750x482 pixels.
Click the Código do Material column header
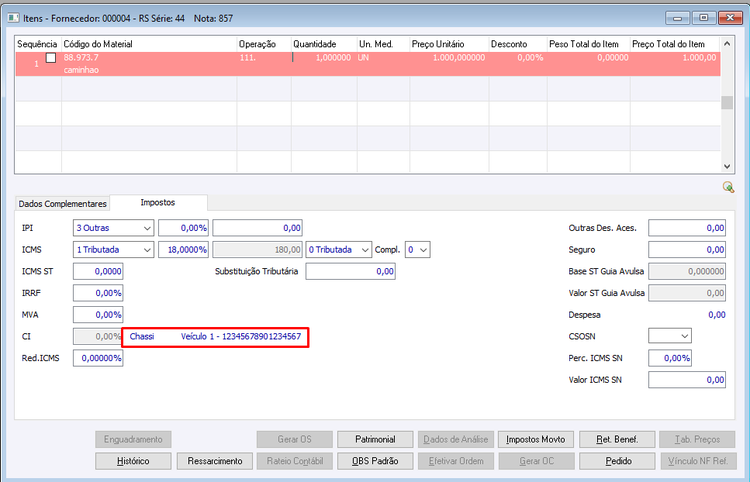[x=149, y=44]
